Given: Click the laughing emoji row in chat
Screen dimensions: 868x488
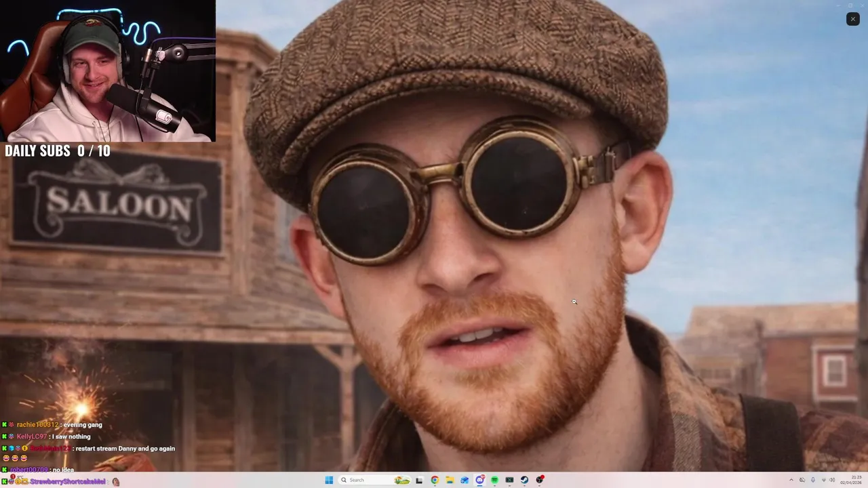Looking at the screenshot, I should click(x=14, y=459).
